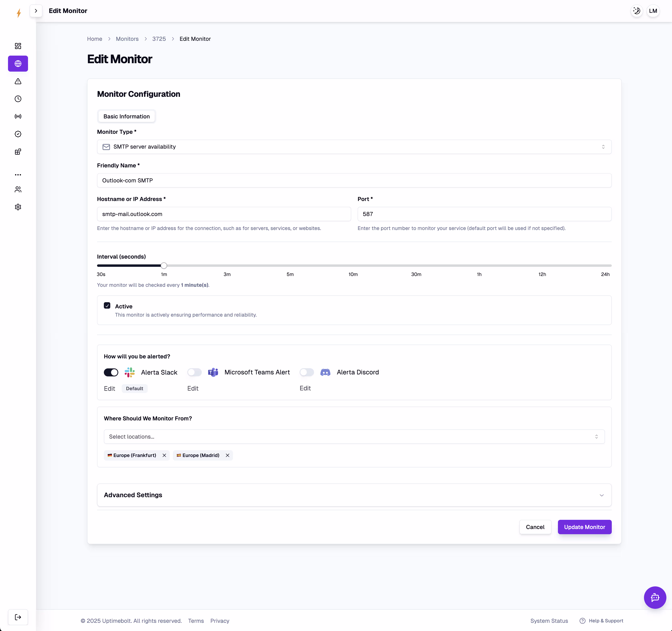Open the chatbot assistant floating button
This screenshot has height=631, width=672.
point(654,597)
